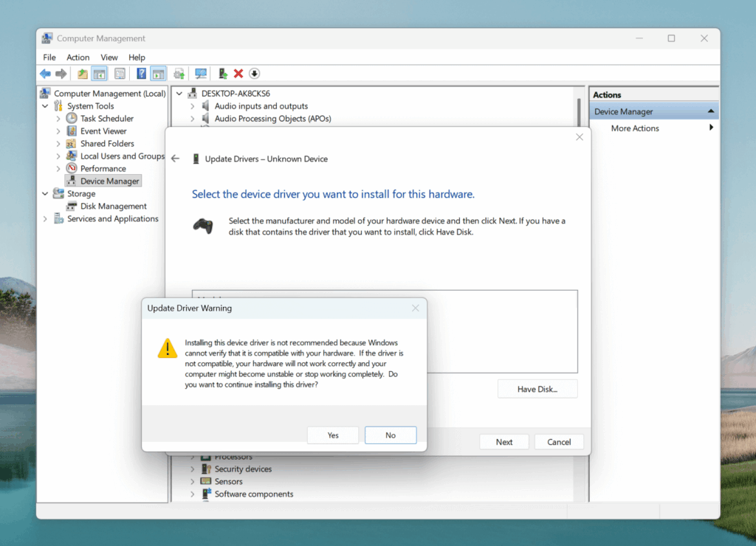Click the black down-arrow toolbar icon
Viewport: 756px width, 546px height.
[255, 74]
